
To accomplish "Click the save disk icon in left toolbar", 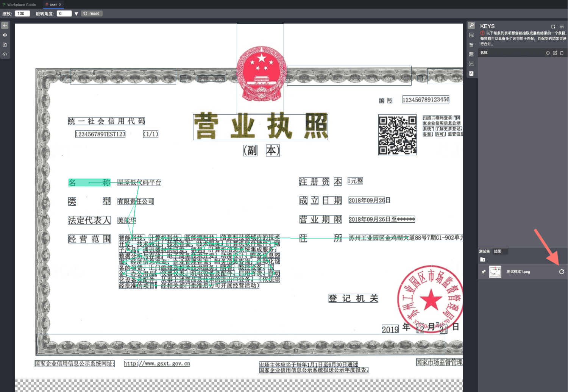I will pos(5,45).
